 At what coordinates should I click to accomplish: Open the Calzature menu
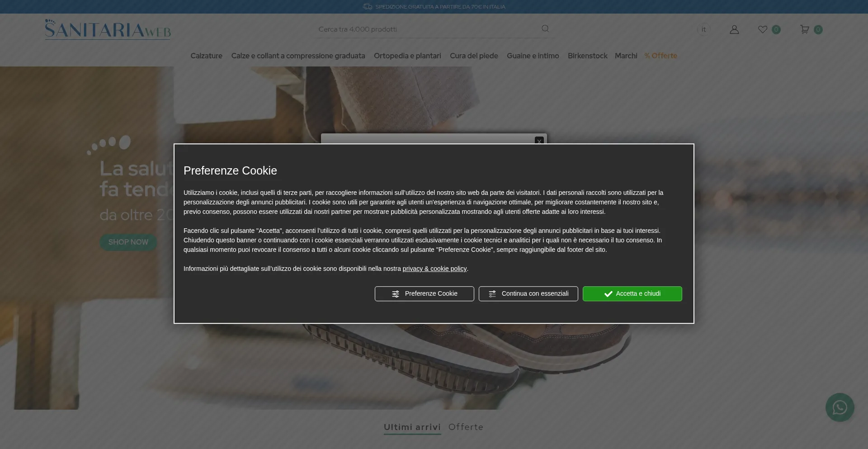206,56
